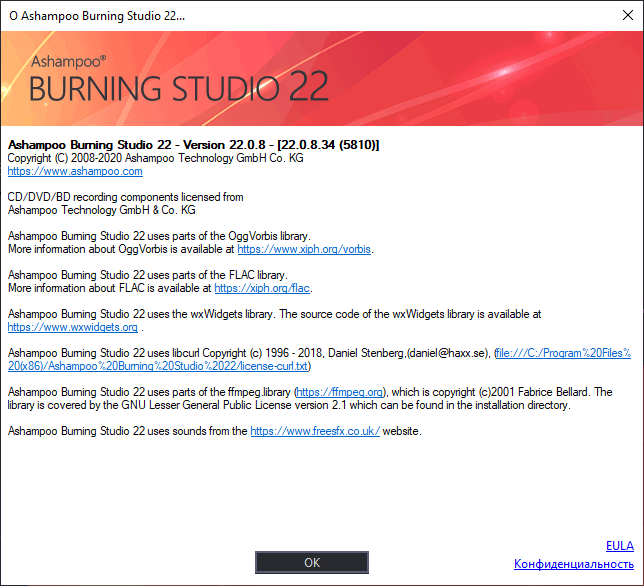Open the www.wxwidgets.org link
Viewport: 644px width, 586px height.
tap(73, 327)
